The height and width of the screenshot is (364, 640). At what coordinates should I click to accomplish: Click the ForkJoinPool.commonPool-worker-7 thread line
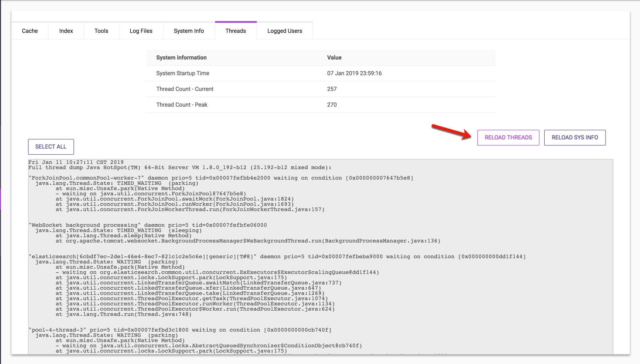click(221, 178)
